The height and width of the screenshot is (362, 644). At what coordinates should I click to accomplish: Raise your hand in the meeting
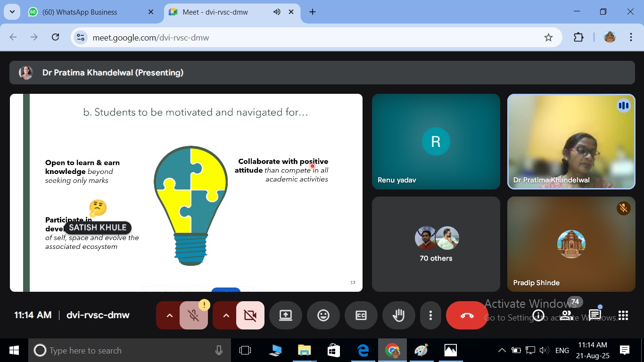tap(399, 315)
